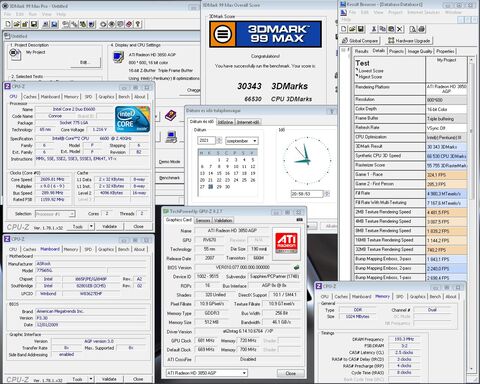The width and height of the screenshot is (480, 384).
Task: Click the help question button in date dialog title
Action: (x=331, y=111)
